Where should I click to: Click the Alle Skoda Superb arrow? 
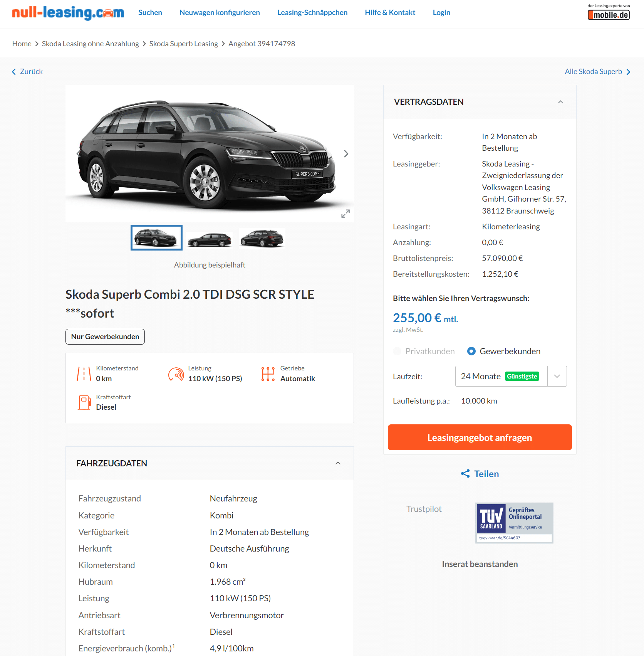tap(629, 72)
